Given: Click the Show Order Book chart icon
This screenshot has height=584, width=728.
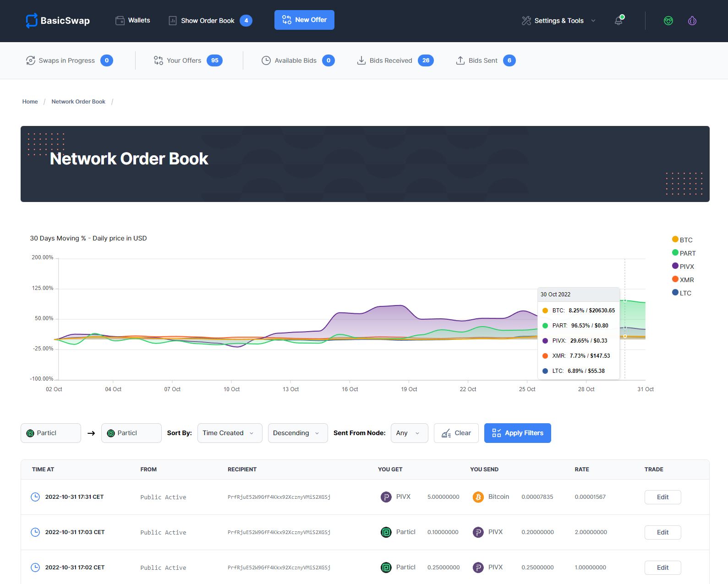Looking at the screenshot, I should pyautogui.click(x=173, y=21).
